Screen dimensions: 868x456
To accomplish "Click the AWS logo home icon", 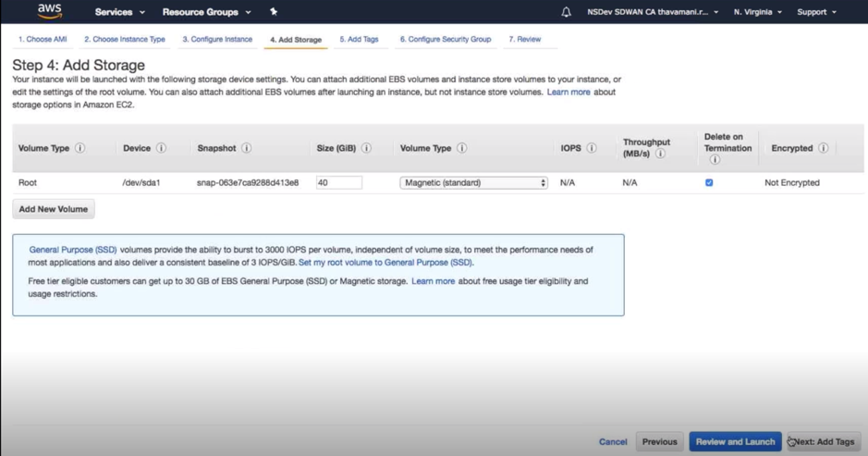I will 50,11.
